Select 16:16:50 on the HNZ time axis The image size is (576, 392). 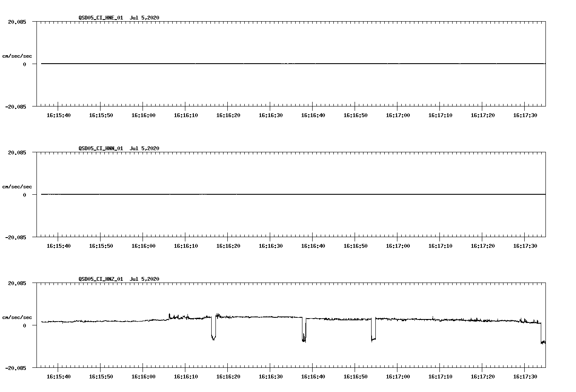[355, 377]
